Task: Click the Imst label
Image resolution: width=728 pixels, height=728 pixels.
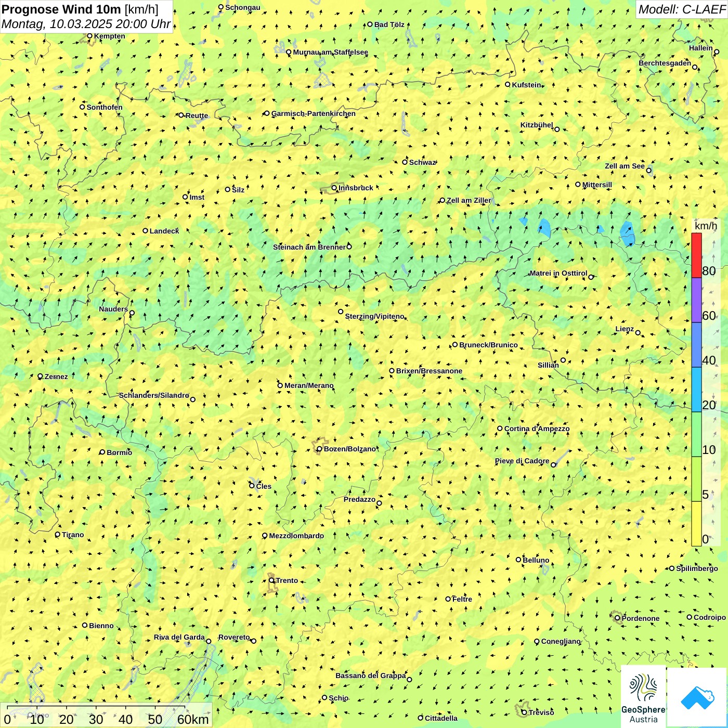Action: pos(197,197)
